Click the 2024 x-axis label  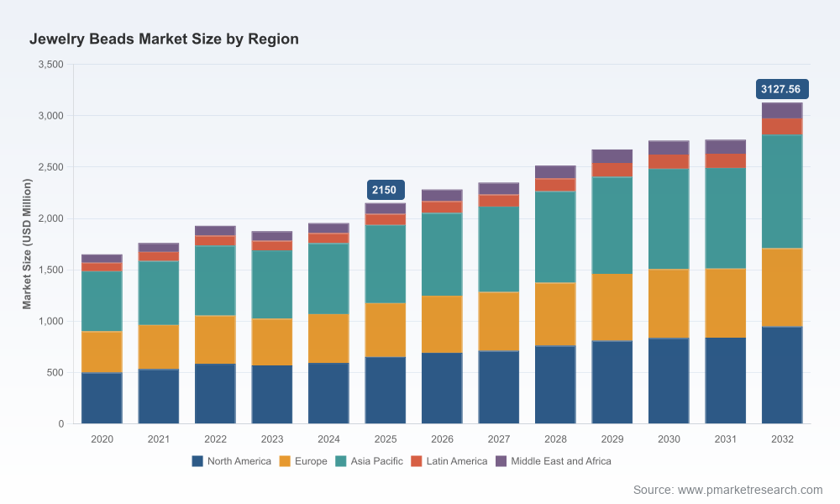329,439
